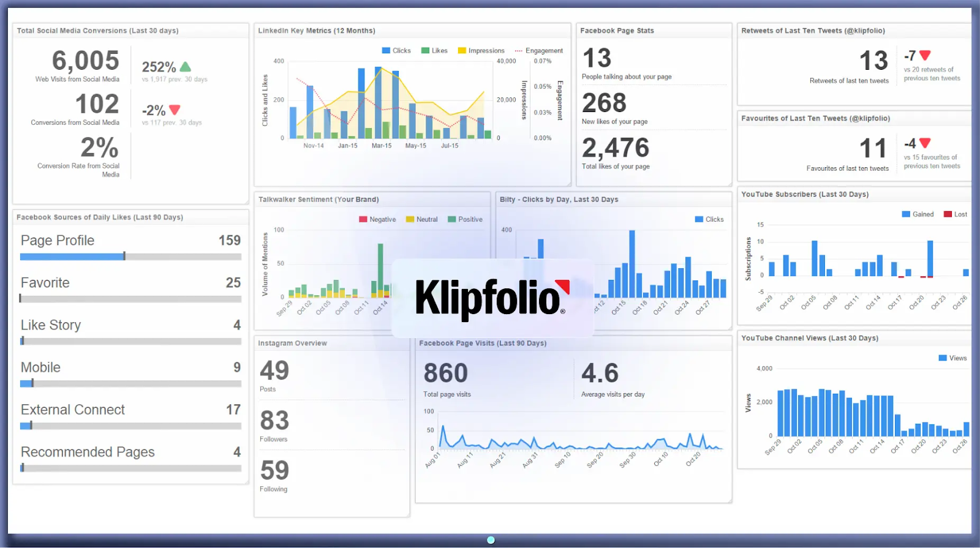Click the vs 15 favourites comparison text
980x548 pixels.
pos(932,162)
